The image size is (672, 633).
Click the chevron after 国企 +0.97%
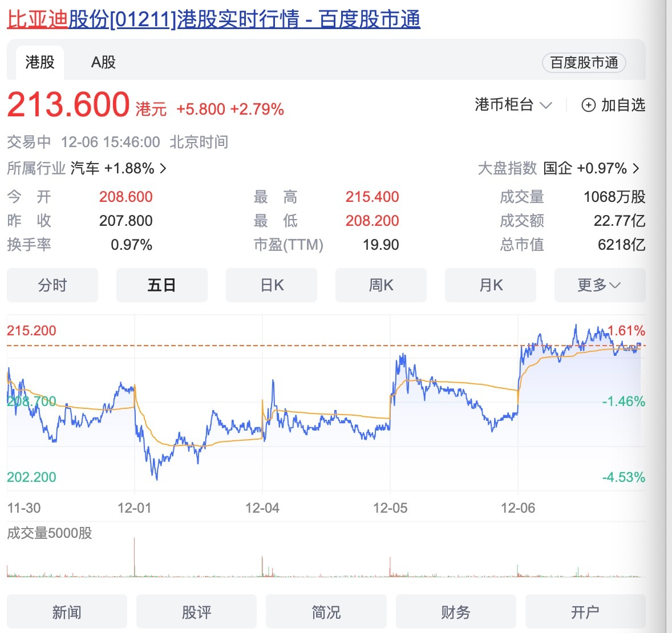[x=636, y=168]
